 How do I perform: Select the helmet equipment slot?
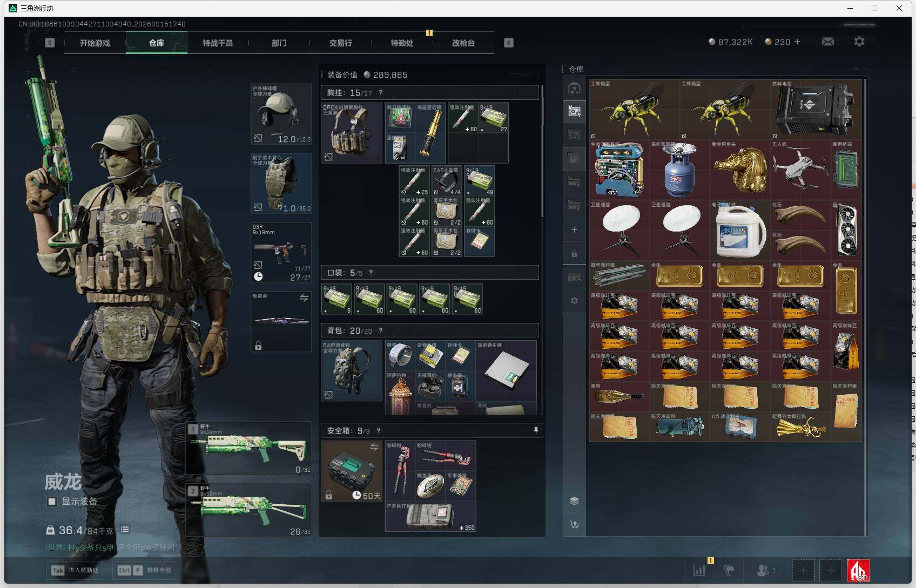(281, 114)
